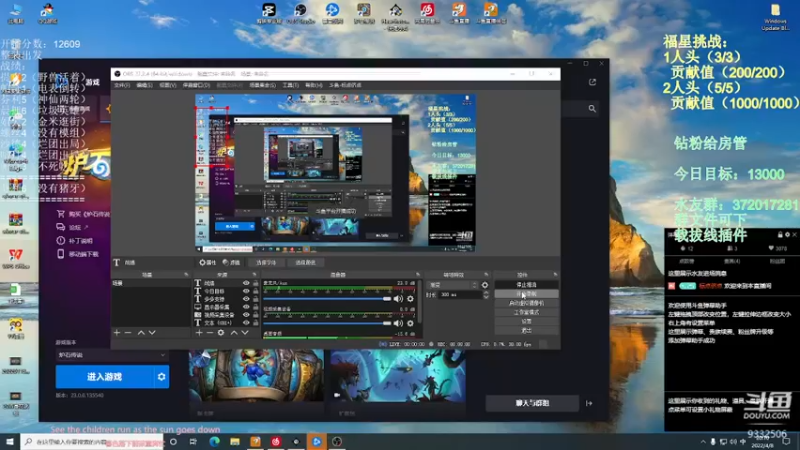The width and height of the screenshot is (800, 450).
Task: Toggle visibility eye of 视频采集设备 source
Action: tap(246, 315)
